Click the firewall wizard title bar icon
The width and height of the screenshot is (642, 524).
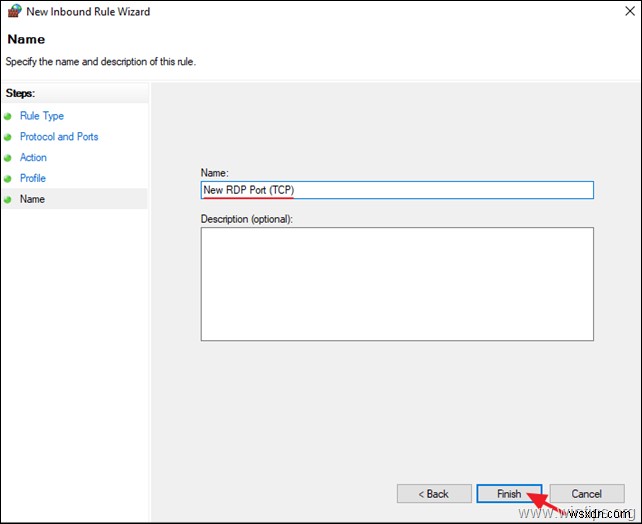pyautogui.click(x=14, y=11)
